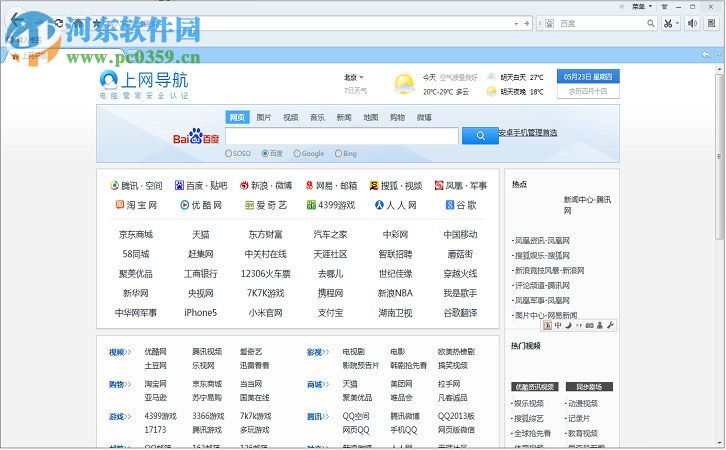Image resolution: width=726 pixels, height=450 pixels.
Task: Click the 凤凰·军事 icon
Action: pyautogui.click(x=439, y=186)
